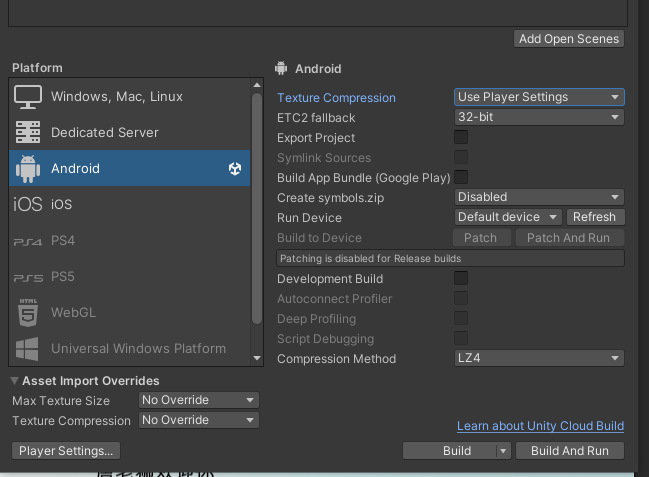Screen dimensions: 649x477
Task: Enable the Development Build checkbox
Action: 461,278
